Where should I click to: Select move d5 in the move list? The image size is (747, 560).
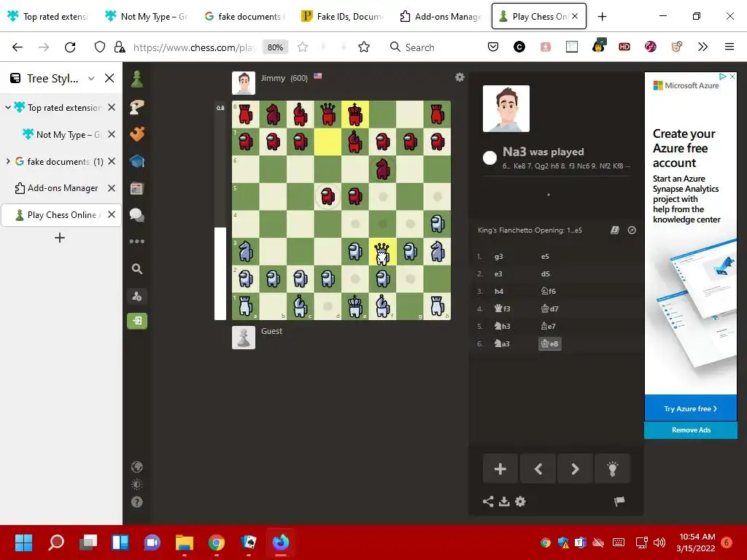click(546, 274)
